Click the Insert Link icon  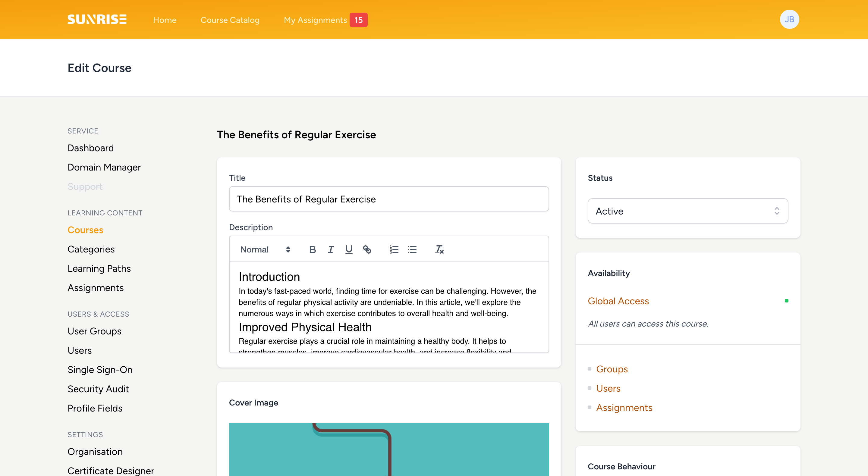click(x=367, y=249)
